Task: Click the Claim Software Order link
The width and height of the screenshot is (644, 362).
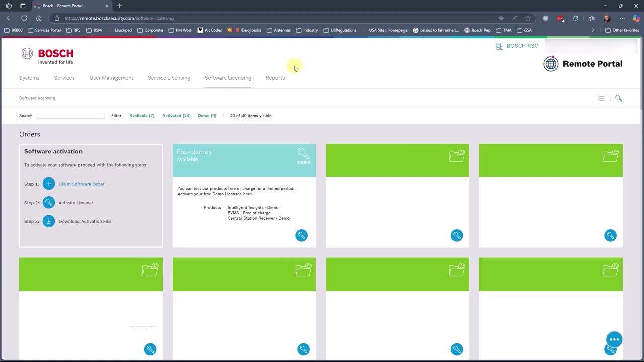Action: [82, 184]
